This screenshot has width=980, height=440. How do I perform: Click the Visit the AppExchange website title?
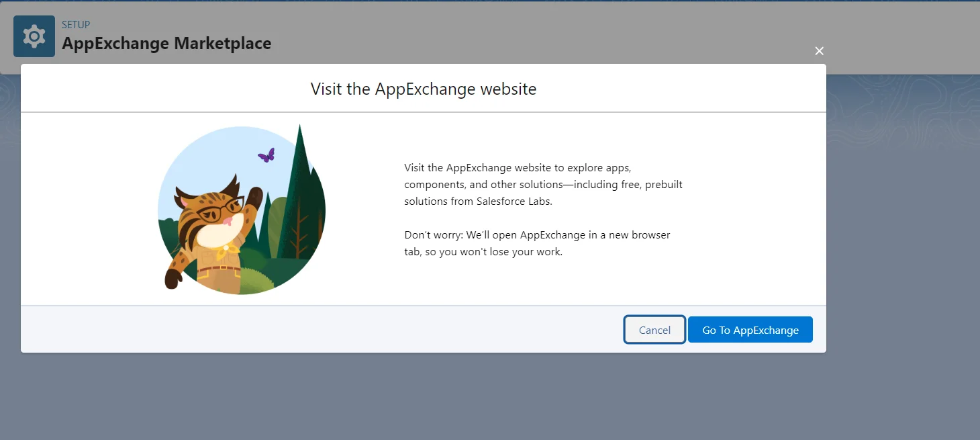coord(422,88)
